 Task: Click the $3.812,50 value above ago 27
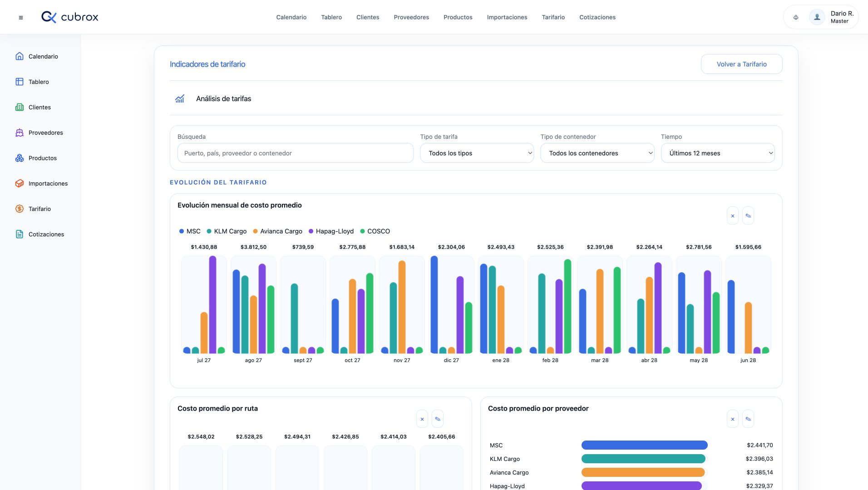253,247
